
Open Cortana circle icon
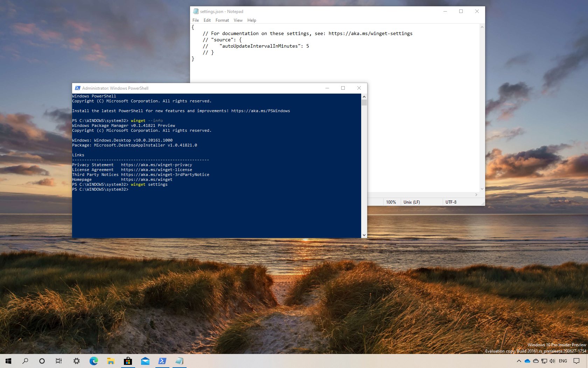(x=42, y=361)
